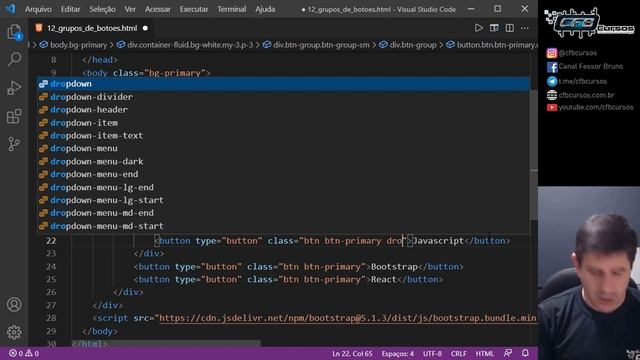Choose dropdown-menu-lg-start suggestion
The height and width of the screenshot is (360, 640).
coord(284,200)
